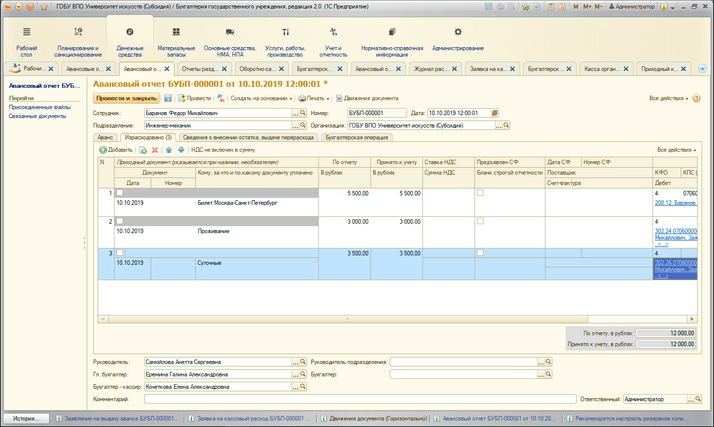Check the document checkbox in row 3

(121, 253)
